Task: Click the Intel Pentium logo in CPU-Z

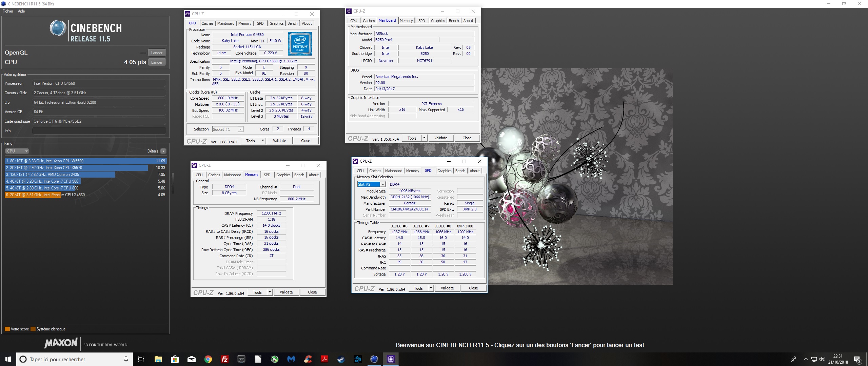Action: (300, 44)
